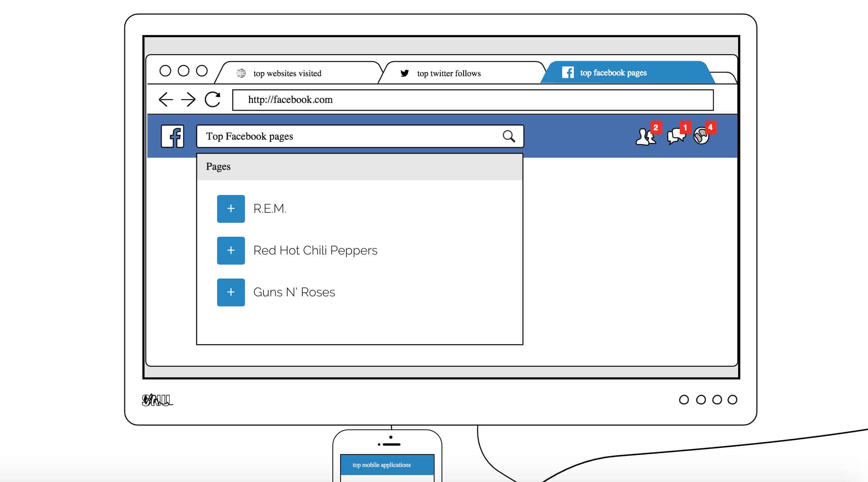Reload the page with refresh icon
Image resolution: width=868 pixels, height=482 pixels.
212,99
